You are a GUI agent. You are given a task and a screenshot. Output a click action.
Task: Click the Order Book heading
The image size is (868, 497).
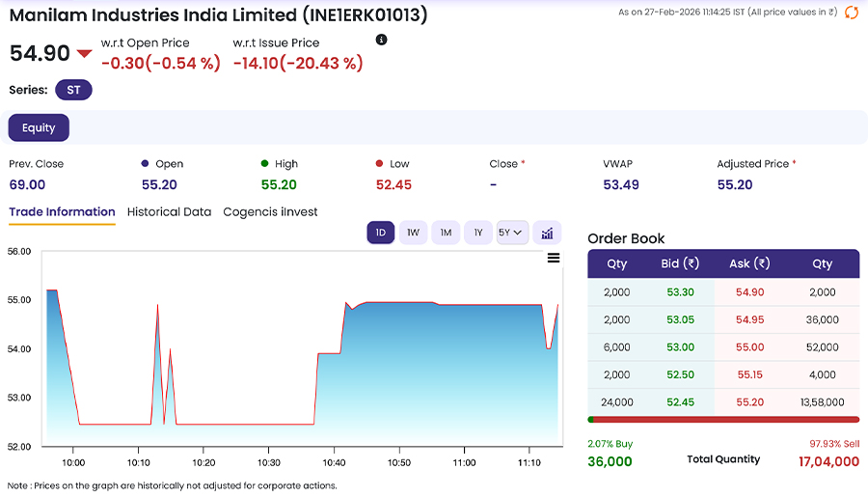pyautogui.click(x=626, y=238)
